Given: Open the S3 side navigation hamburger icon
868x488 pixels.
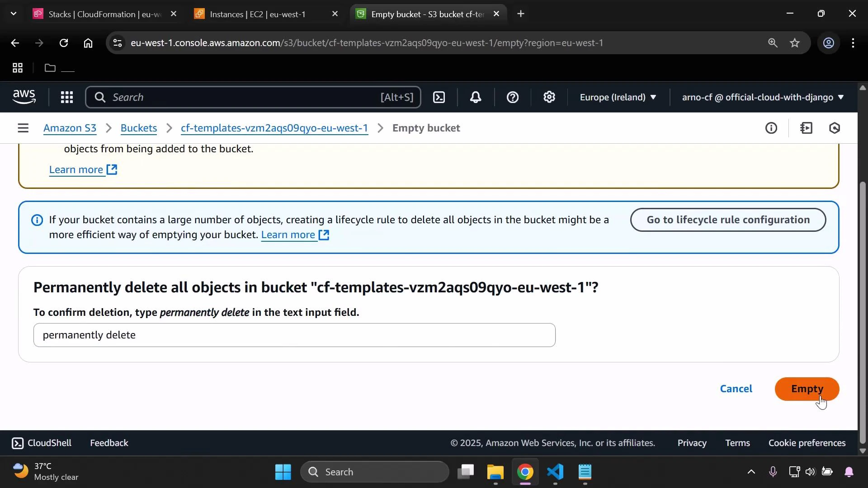Looking at the screenshot, I should (23, 128).
